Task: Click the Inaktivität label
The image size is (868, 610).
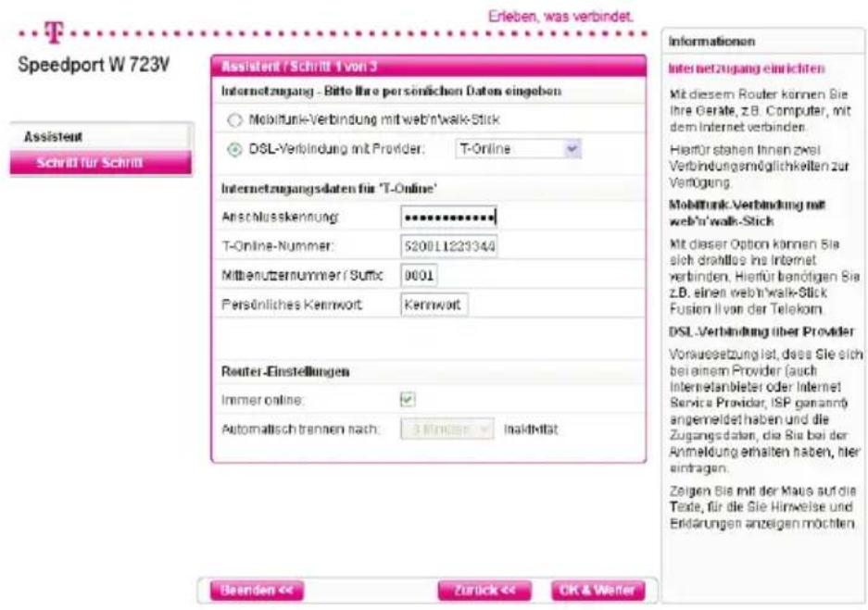Action: point(530,429)
